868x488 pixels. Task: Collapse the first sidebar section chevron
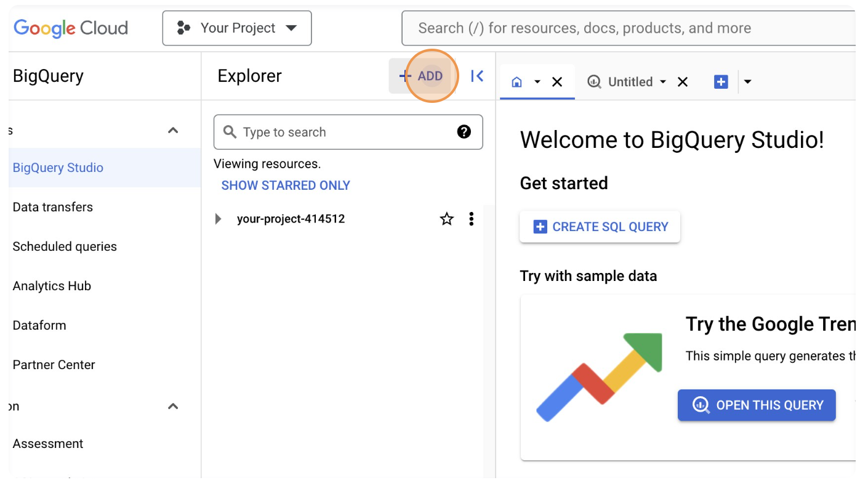point(174,130)
